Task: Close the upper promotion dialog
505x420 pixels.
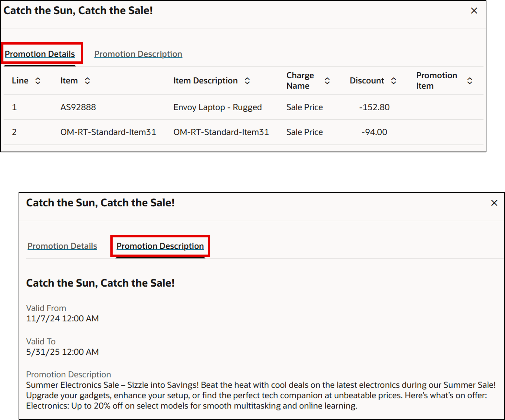Action: 474,11
